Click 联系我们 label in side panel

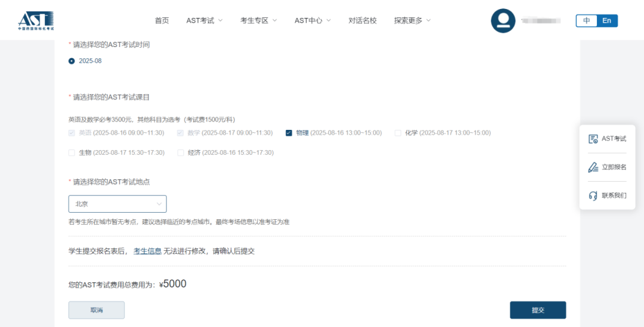tap(614, 196)
